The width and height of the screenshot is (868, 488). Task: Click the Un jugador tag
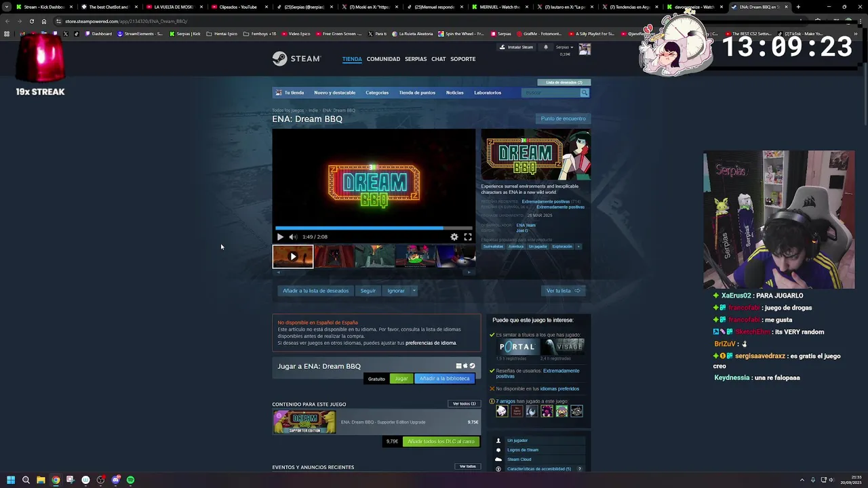point(538,247)
